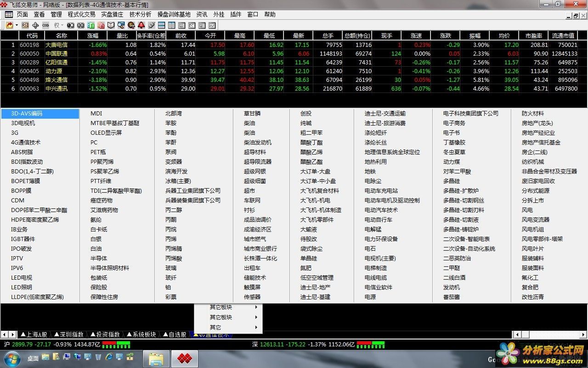Expand the 其它 submenu entry
This screenshot has height=368, width=588.
point(228,328)
